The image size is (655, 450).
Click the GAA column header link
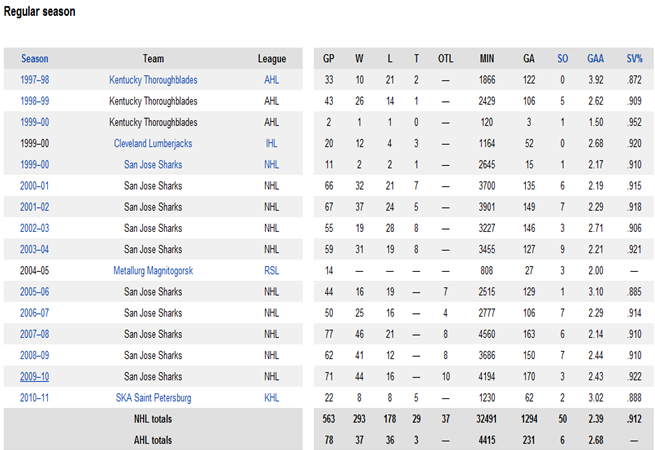pyautogui.click(x=598, y=59)
